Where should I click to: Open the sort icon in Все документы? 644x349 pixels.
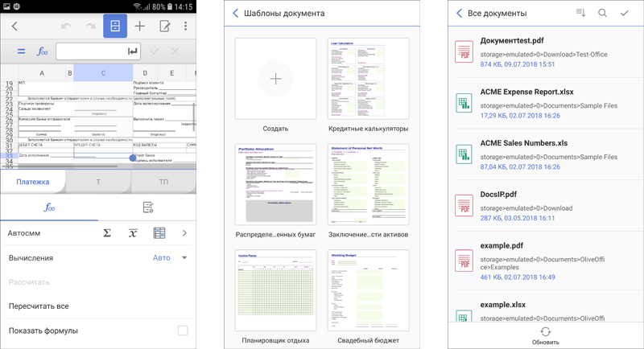(580, 13)
